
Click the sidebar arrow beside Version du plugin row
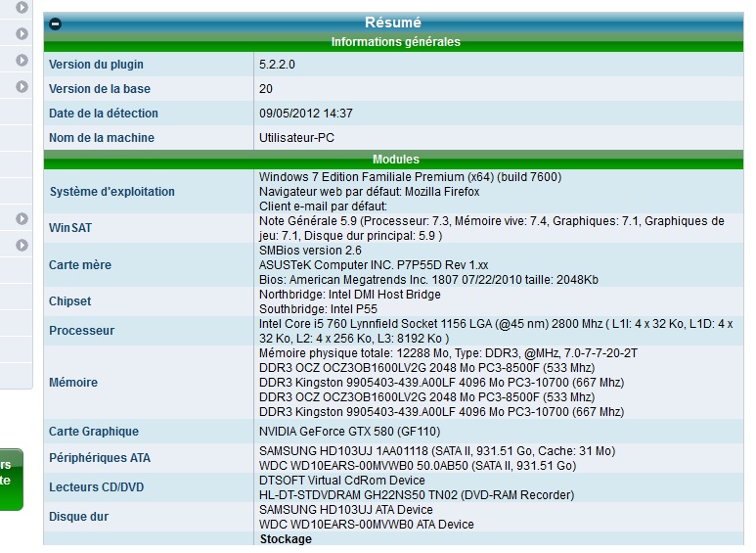[x=22, y=61]
